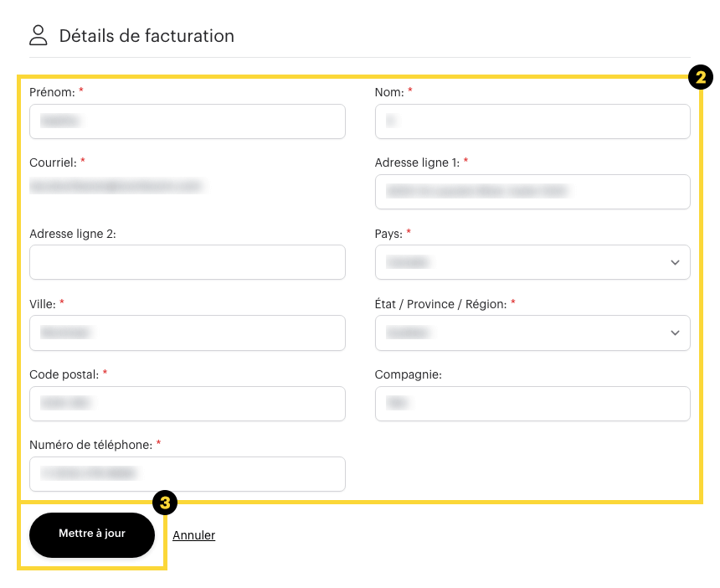
Task: Click the empty Adresse ligne 2 field
Action: pyautogui.click(x=187, y=262)
